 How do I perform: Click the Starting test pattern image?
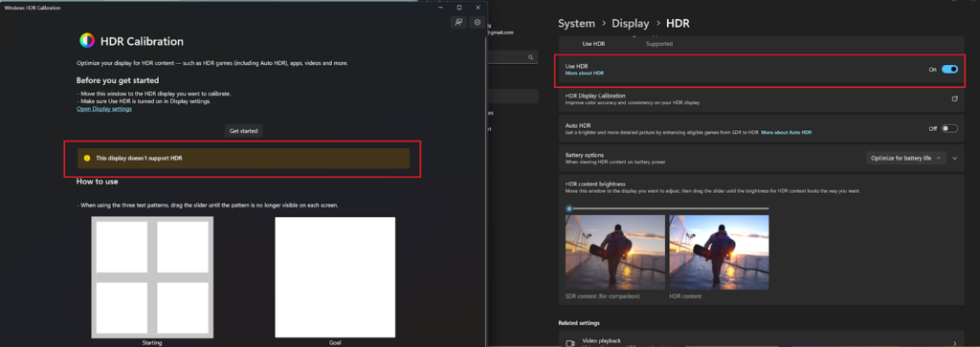[152, 277]
